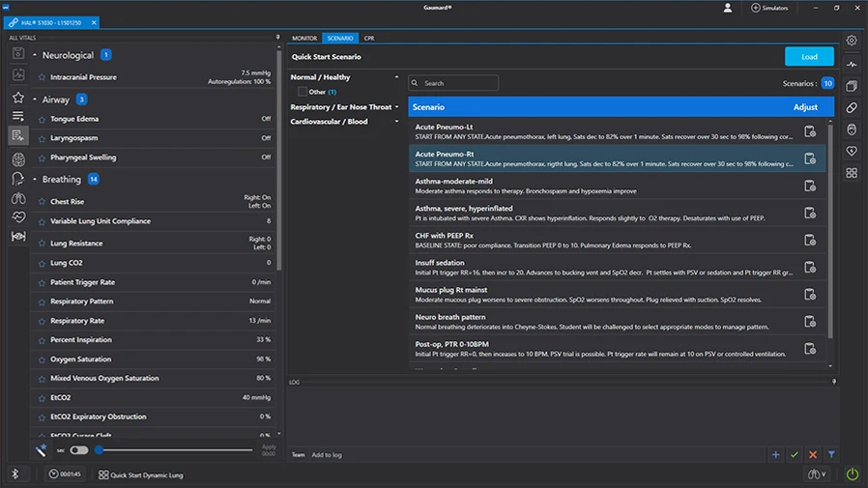Image resolution: width=868 pixels, height=488 pixels.
Task: Click the vital waveform icon in right sidebar
Action: 852,65
